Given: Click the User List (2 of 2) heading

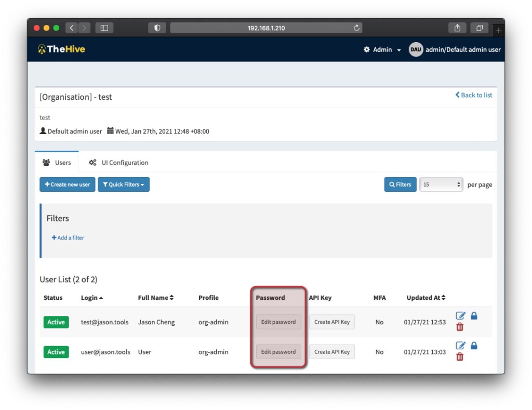Looking at the screenshot, I should click(x=69, y=280).
